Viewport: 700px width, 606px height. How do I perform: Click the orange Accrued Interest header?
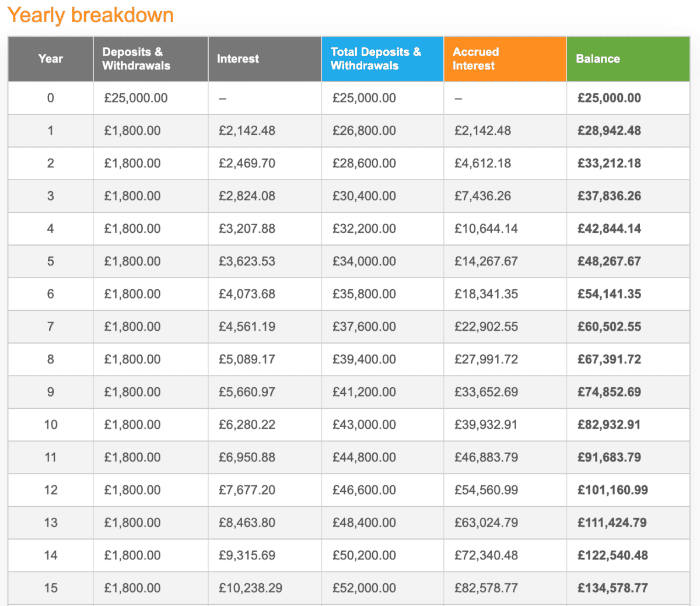tap(476, 59)
